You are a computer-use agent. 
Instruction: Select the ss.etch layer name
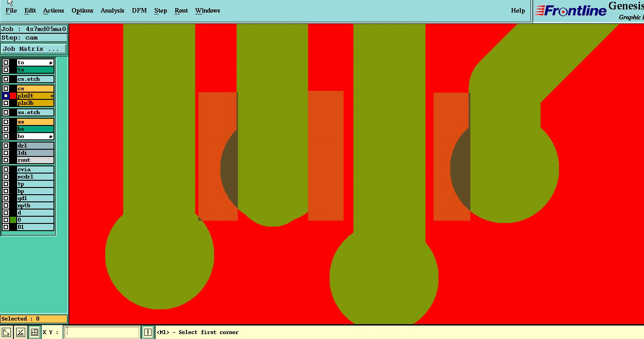(x=35, y=112)
